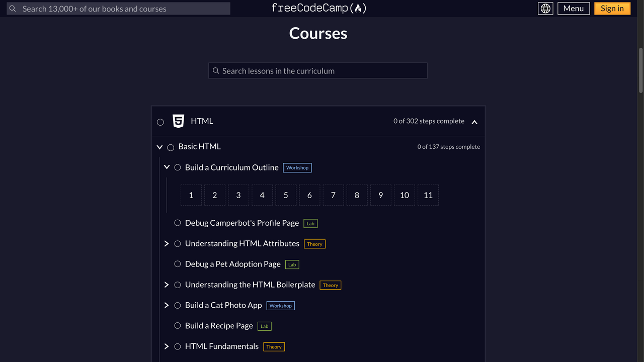Expand Build a Cat Photo App
Viewport: 644px width, 362px height.
click(167, 305)
